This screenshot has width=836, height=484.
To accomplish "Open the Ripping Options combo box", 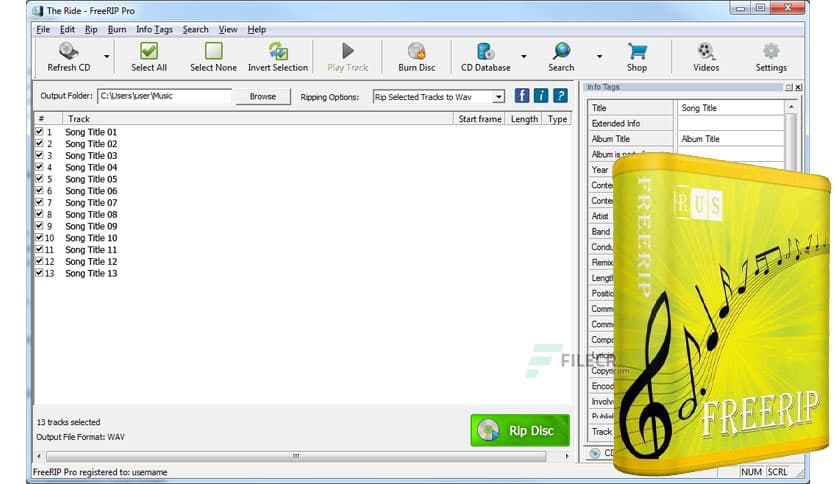I will pyautogui.click(x=438, y=97).
